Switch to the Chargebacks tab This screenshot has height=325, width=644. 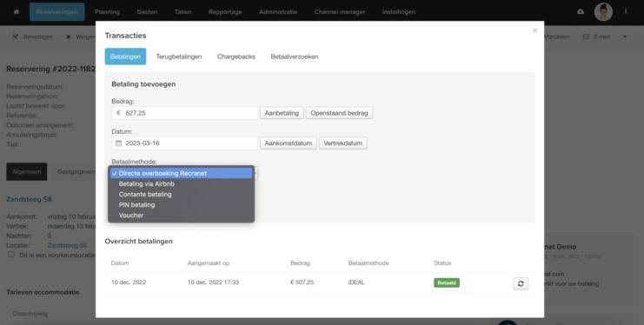click(x=236, y=56)
